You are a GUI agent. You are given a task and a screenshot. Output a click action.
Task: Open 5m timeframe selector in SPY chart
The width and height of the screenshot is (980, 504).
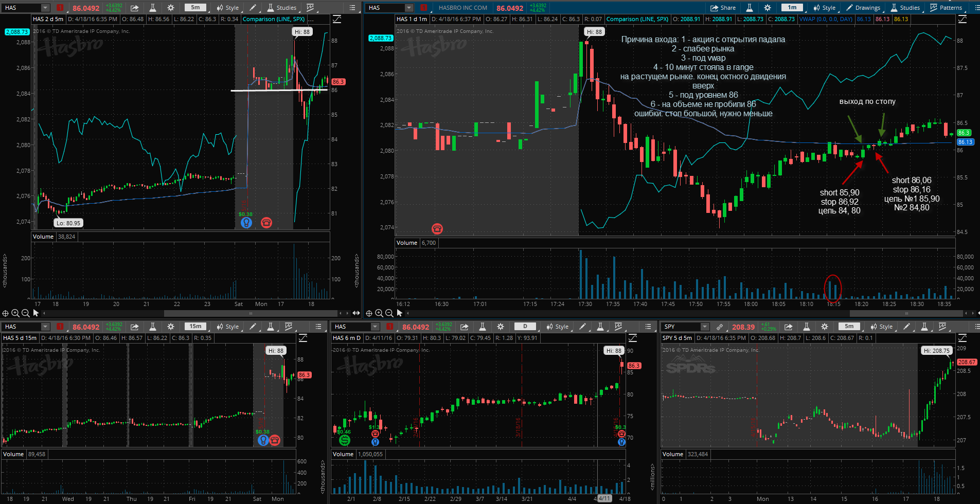(x=849, y=327)
